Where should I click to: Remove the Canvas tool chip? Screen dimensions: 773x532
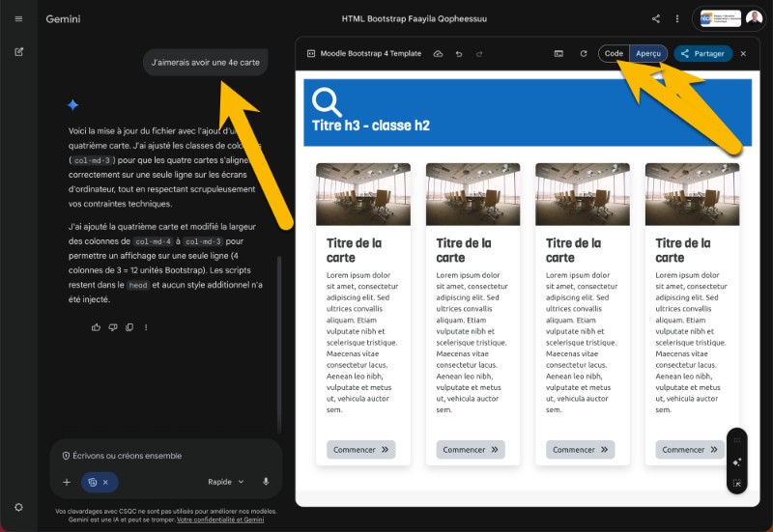pyautogui.click(x=105, y=482)
